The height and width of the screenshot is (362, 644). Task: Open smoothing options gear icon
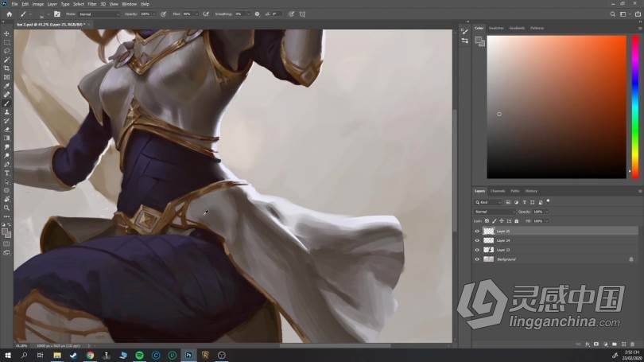257,14
